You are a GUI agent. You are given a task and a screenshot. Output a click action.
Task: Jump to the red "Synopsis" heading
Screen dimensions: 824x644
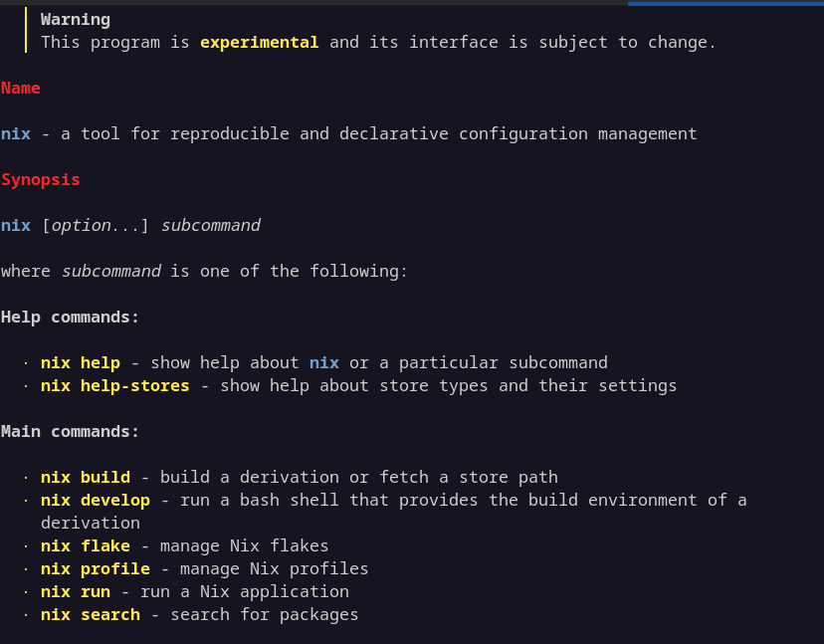41,180
